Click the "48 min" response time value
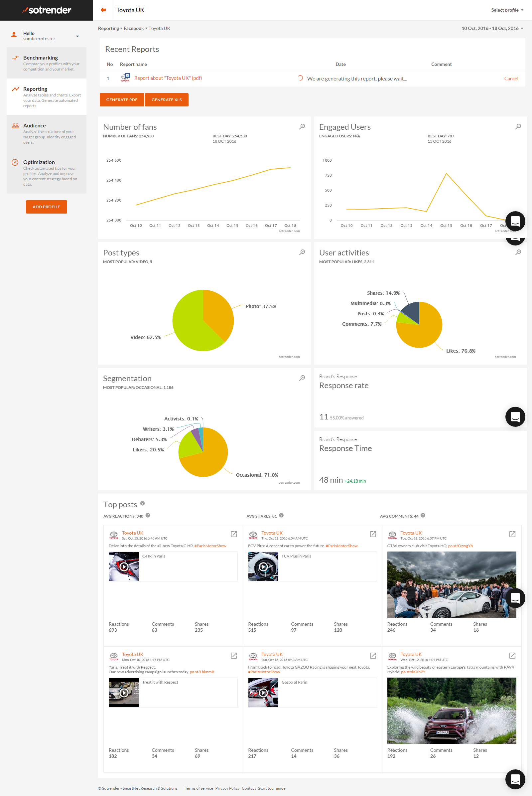This screenshot has width=532, height=796. pyautogui.click(x=331, y=480)
